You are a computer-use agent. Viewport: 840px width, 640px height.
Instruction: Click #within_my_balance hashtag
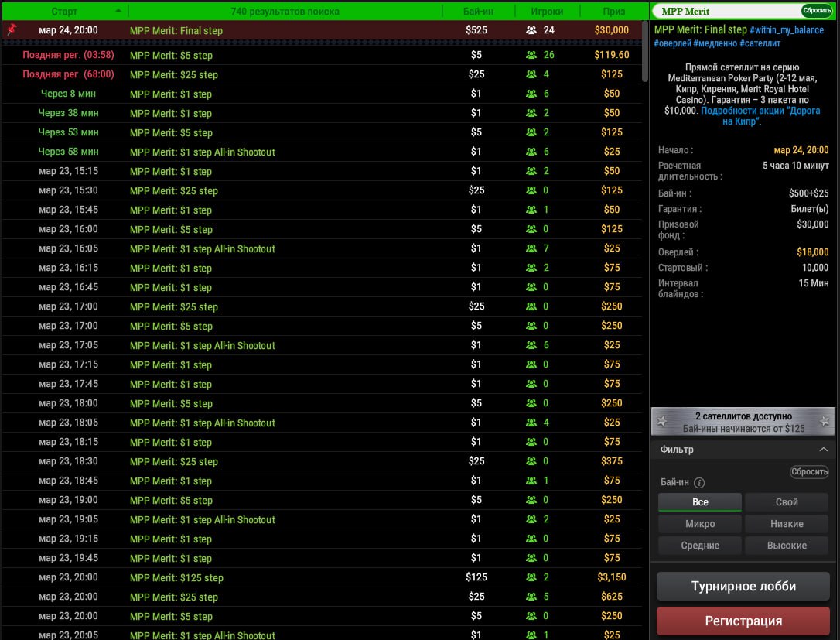pos(787,30)
